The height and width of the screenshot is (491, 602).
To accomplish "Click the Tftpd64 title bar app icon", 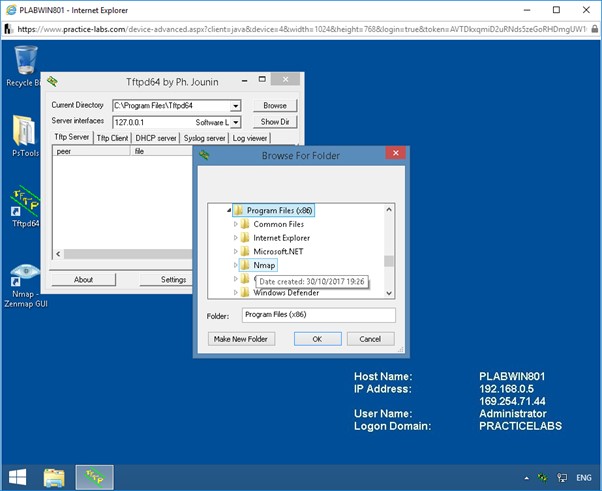I will 53,81.
